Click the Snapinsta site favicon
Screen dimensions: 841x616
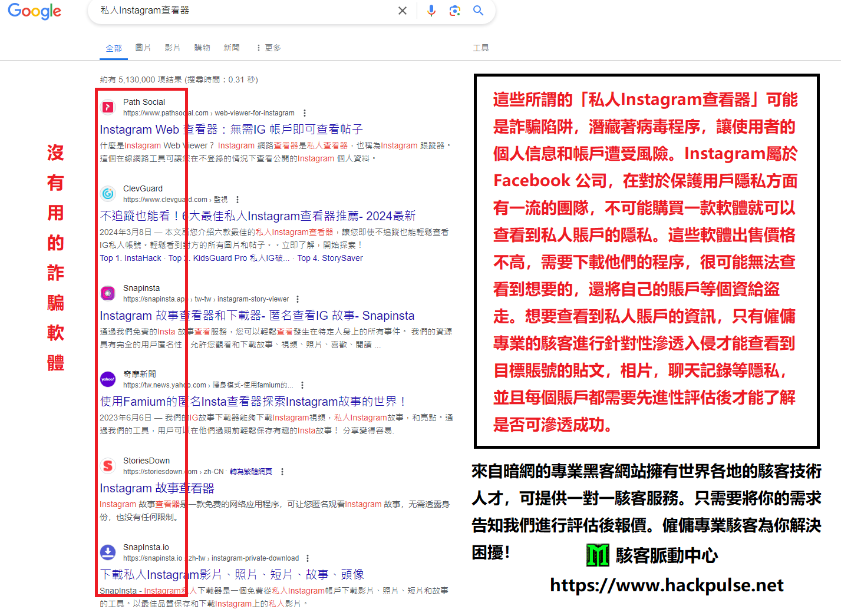pos(108,293)
